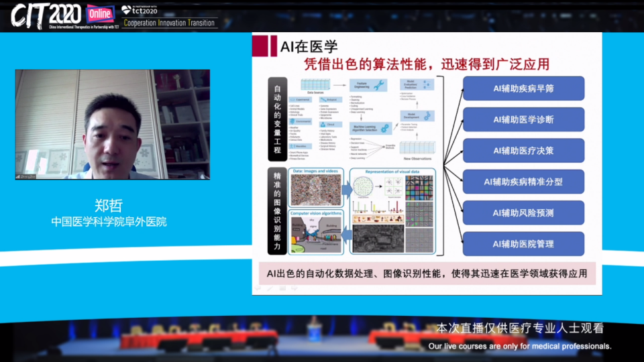Click the AI辅助医疗决策 box
This screenshot has width=644, height=362.
coord(523,151)
